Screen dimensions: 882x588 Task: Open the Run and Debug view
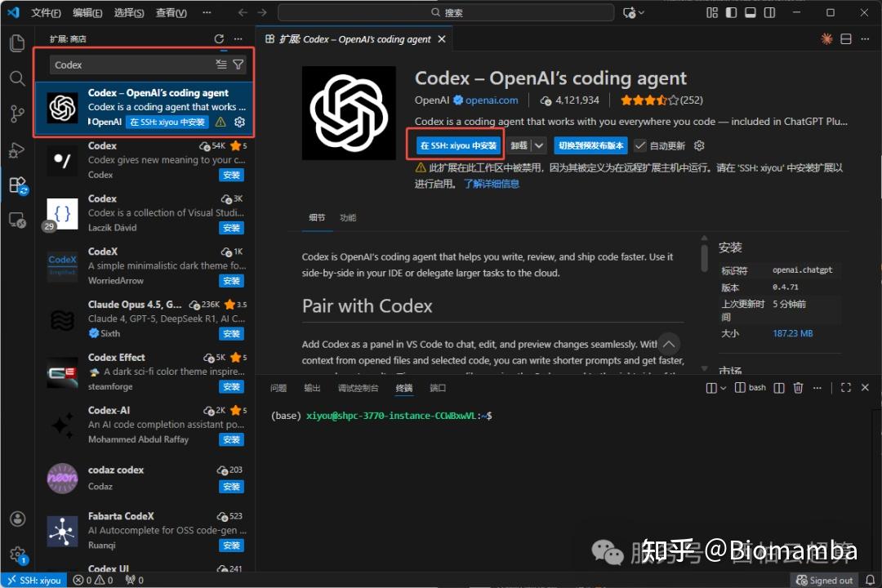(17, 149)
